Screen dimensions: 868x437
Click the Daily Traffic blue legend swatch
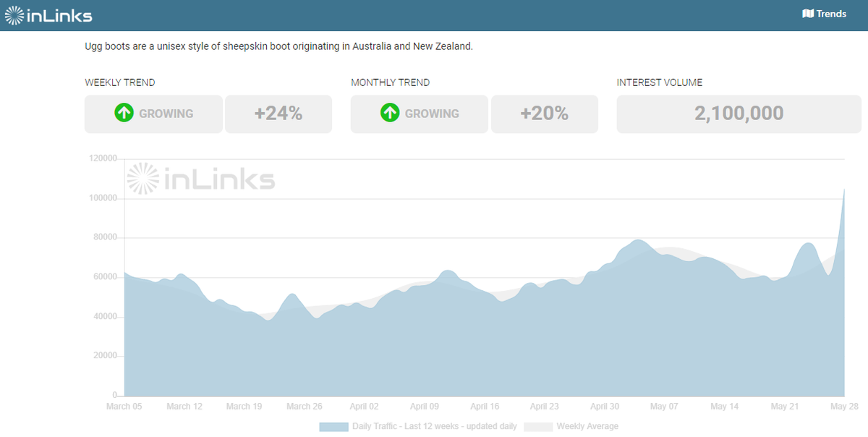click(x=333, y=427)
